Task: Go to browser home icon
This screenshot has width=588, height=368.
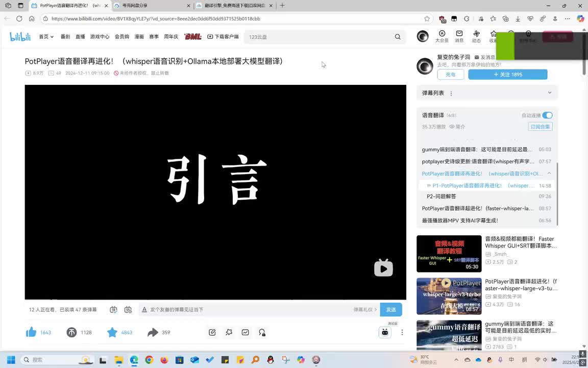Action: pyautogui.click(x=32, y=18)
